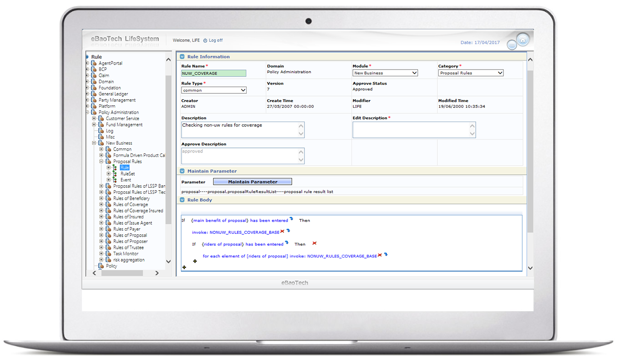
Task: Click the Approve Description text area
Action: 243,156
